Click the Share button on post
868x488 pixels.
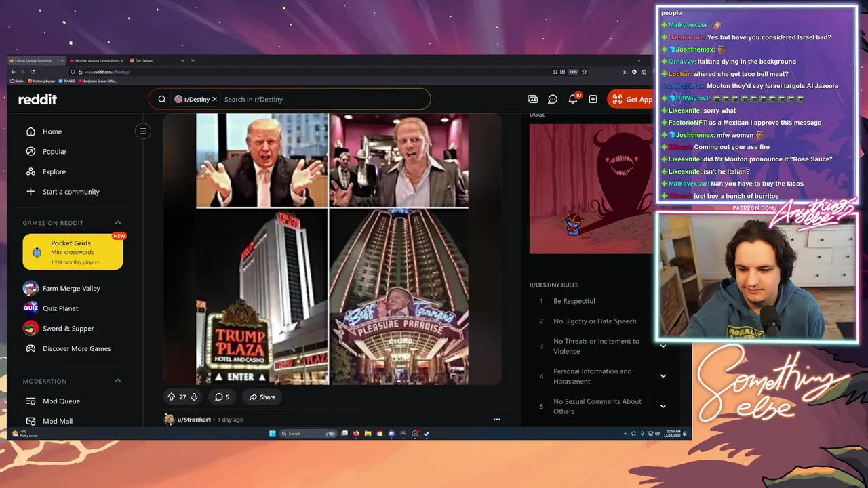pos(262,397)
